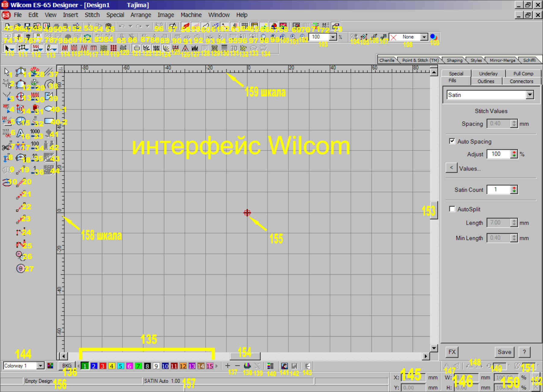Click the flowers travel-by-color icon
Screen dimensions: 543x392
tap(35, 71)
